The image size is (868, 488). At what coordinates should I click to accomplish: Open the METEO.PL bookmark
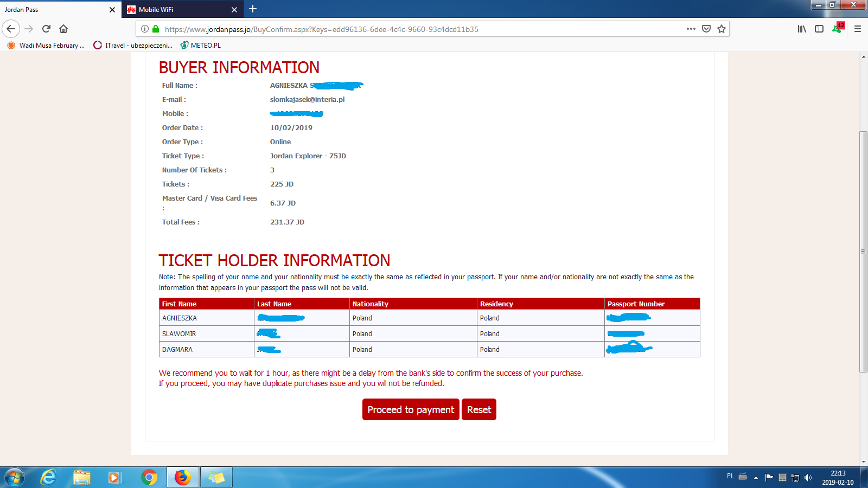[200, 46]
